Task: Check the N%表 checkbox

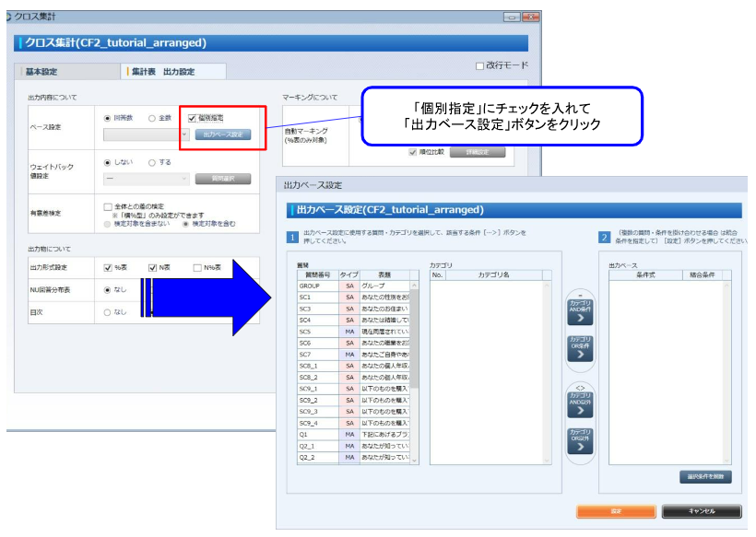Action: tap(197, 267)
